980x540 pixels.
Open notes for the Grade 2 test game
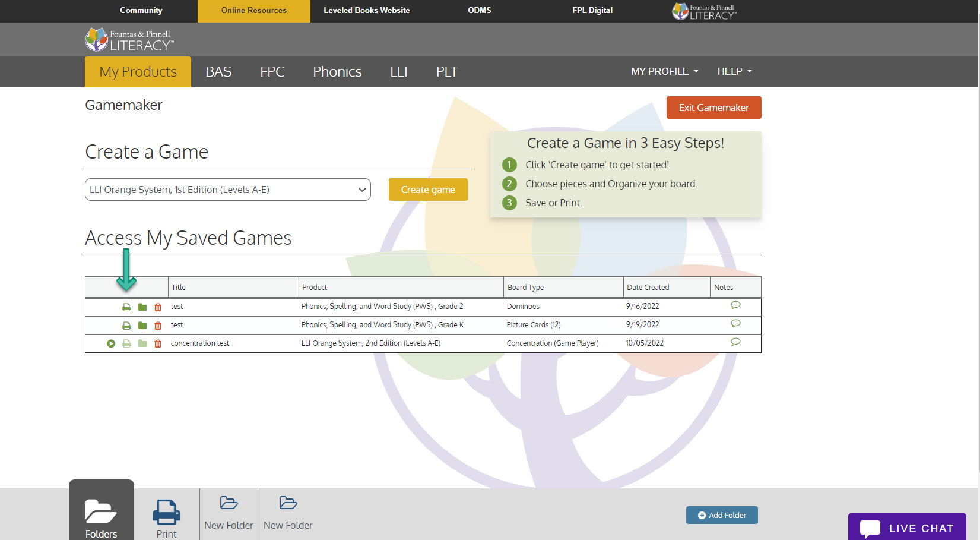point(735,305)
